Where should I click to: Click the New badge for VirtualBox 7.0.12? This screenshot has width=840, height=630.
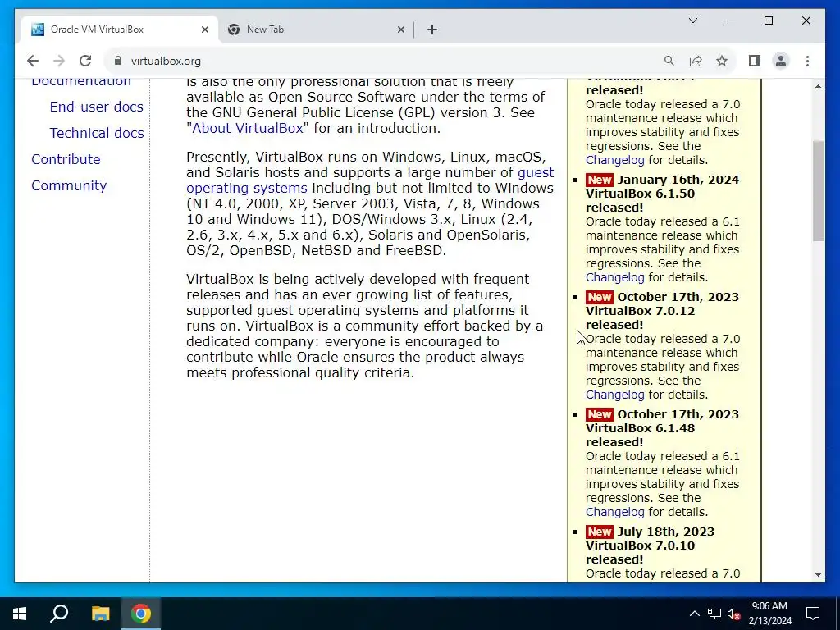click(599, 297)
